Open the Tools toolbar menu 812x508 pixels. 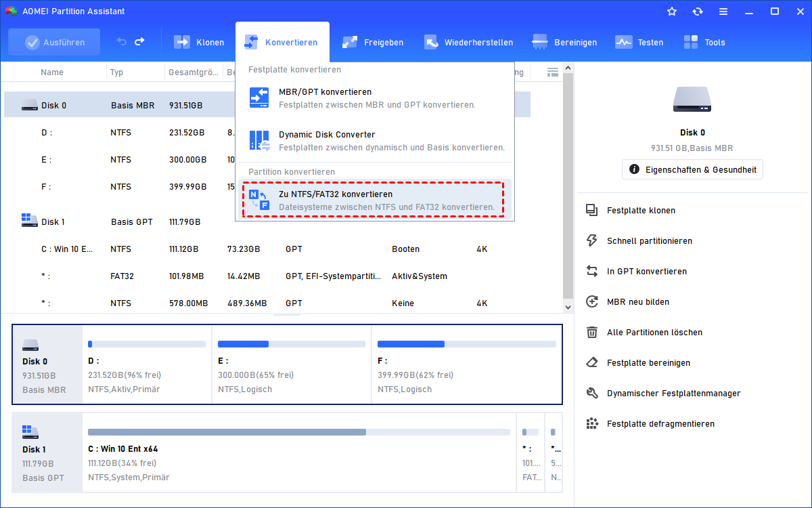point(704,42)
